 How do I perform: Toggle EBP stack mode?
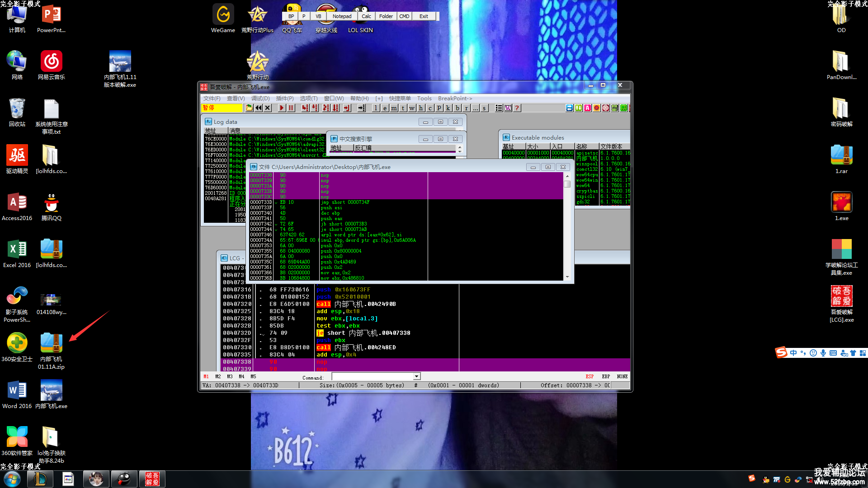[x=606, y=376]
